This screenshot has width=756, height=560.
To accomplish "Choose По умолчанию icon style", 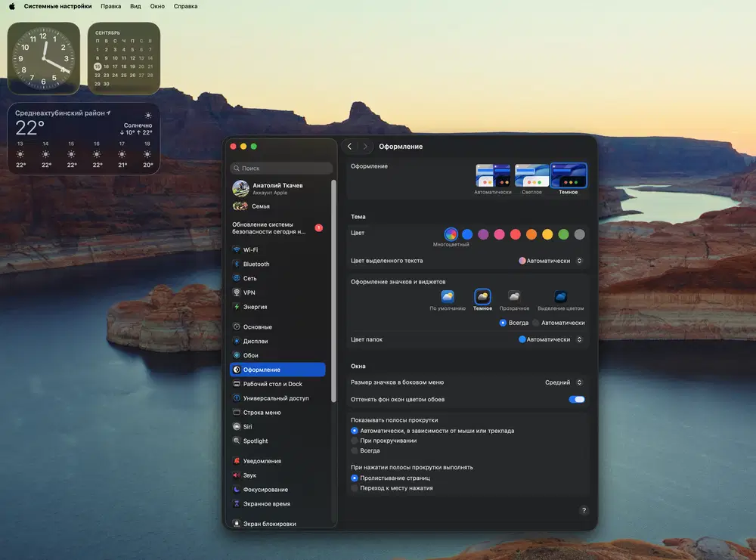I will (x=448, y=300).
